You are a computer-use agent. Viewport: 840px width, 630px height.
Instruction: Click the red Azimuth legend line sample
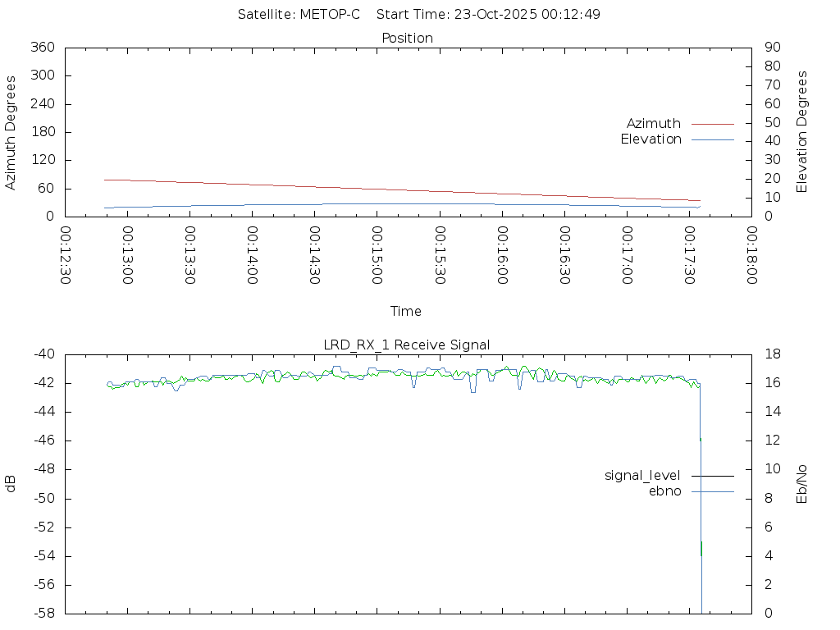pyautogui.click(x=712, y=124)
